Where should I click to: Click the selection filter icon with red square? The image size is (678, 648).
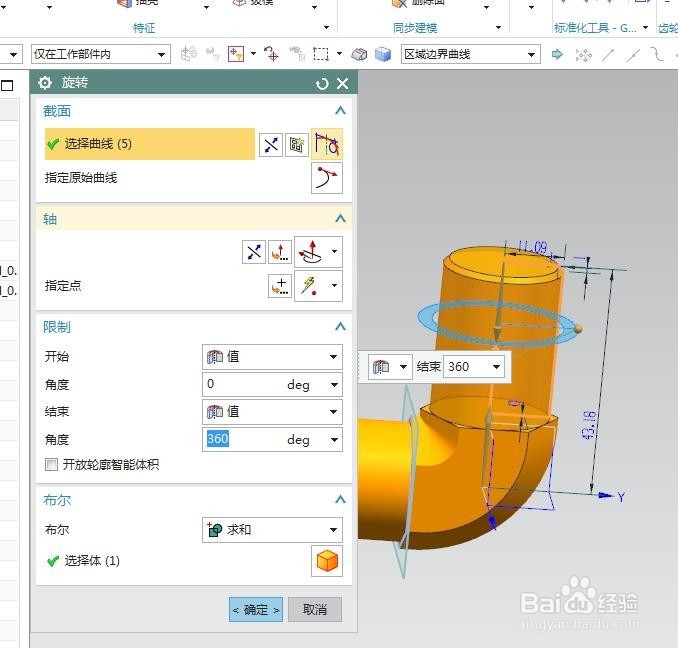coord(236,54)
